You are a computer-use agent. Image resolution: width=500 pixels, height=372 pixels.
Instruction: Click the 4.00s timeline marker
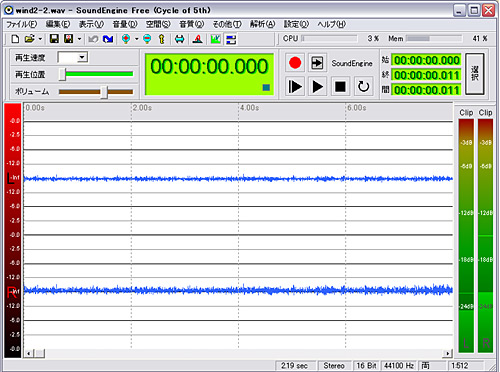pos(249,108)
